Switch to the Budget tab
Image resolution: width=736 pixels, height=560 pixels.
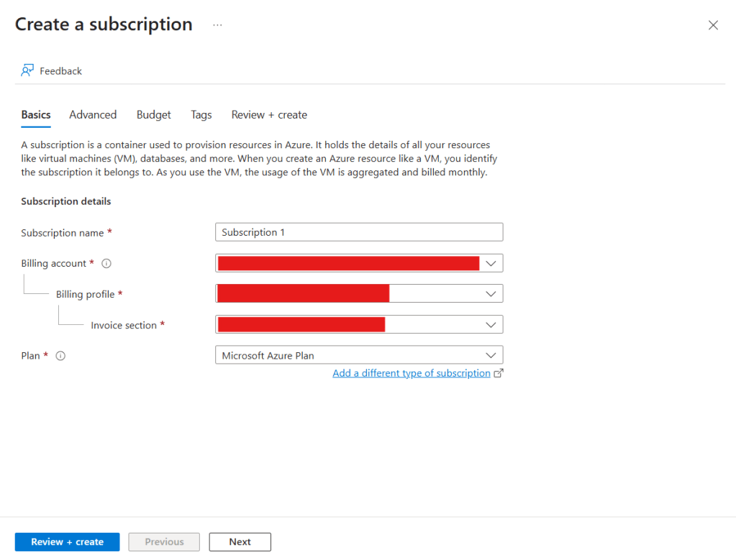153,115
